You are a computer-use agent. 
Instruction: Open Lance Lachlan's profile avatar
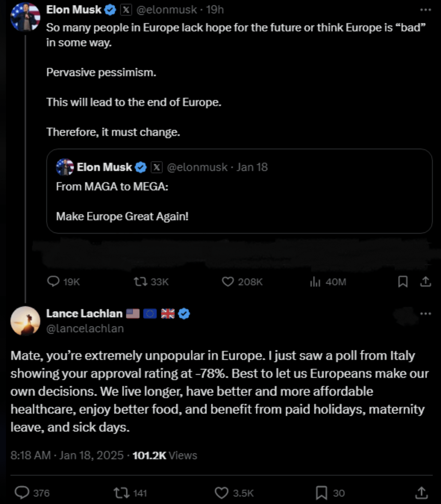pyautogui.click(x=25, y=321)
